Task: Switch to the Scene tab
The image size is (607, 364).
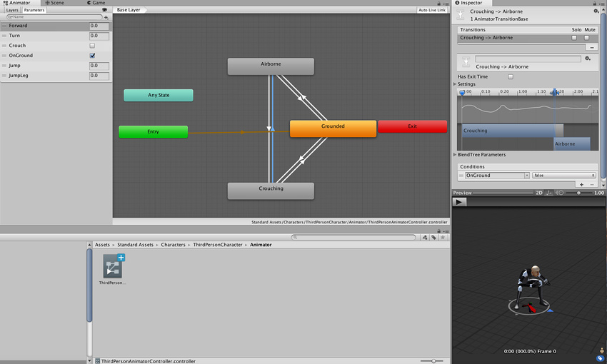Action: point(54,3)
